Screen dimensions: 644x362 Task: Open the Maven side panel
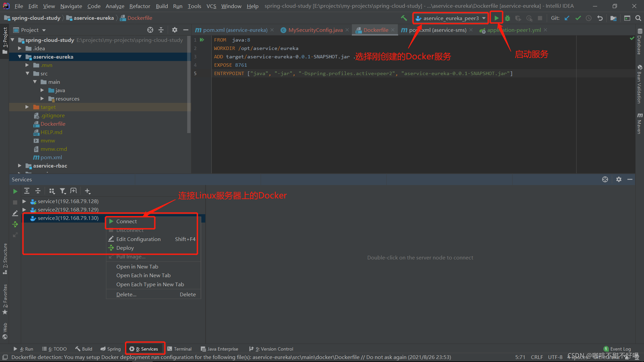point(640,123)
